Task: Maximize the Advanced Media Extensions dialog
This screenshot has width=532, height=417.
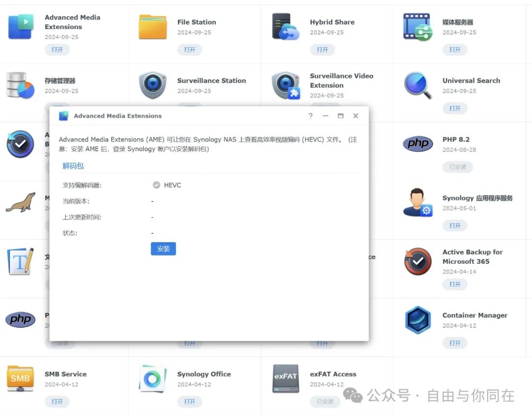Action: click(341, 116)
